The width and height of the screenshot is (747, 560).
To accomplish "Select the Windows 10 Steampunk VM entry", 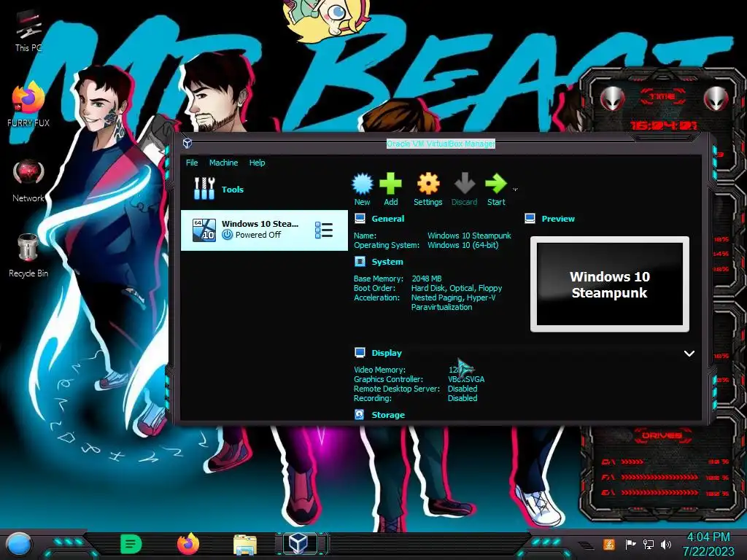I will click(264, 230).
